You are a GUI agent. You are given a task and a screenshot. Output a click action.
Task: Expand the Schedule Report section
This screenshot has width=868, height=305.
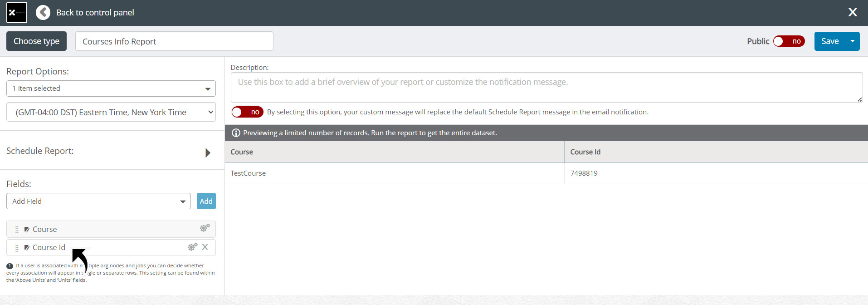pos(208,152)
